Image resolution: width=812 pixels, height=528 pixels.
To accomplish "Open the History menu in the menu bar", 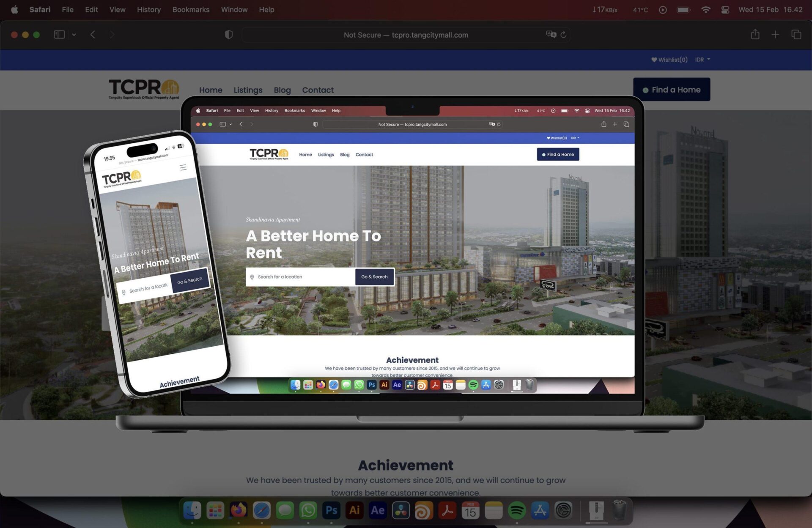I will (x=148, y=9).
